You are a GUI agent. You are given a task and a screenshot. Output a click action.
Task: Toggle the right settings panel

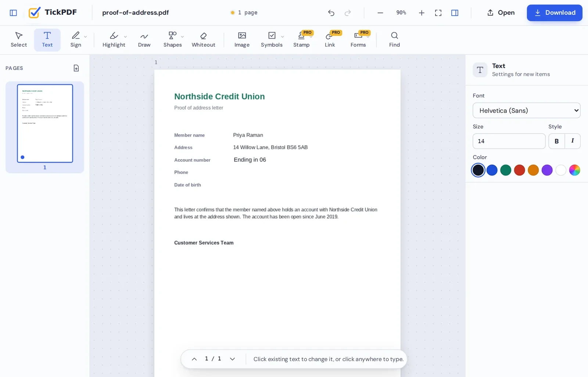pyautogui.click(x=455, y=13)
